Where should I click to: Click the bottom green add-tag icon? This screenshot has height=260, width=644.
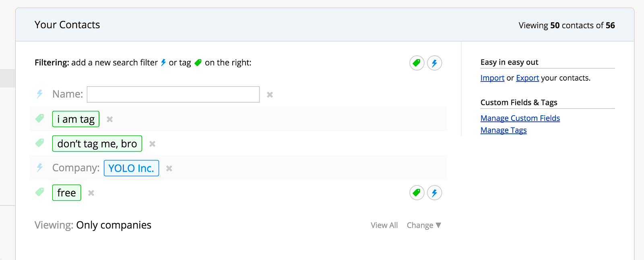tap(417, 193)
